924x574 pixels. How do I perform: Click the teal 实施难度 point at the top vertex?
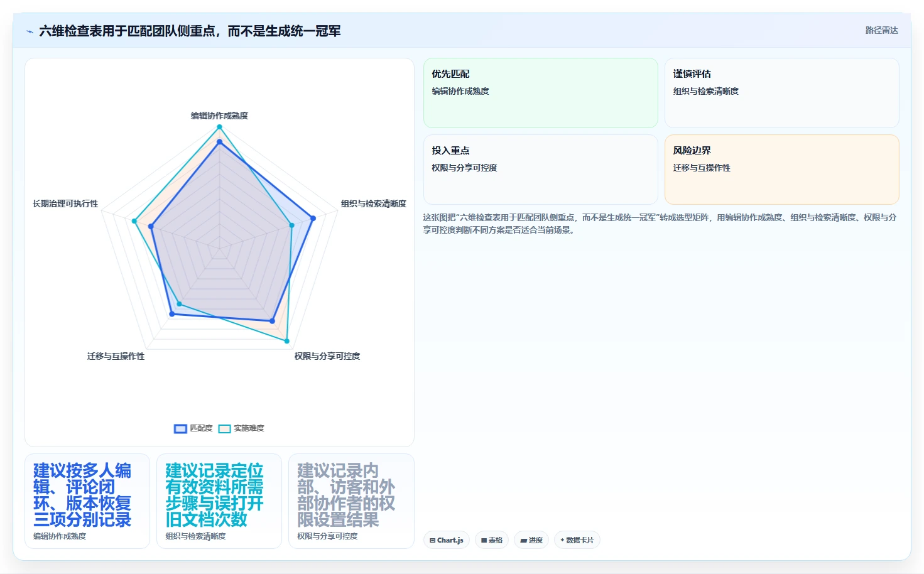coord(219,127)
